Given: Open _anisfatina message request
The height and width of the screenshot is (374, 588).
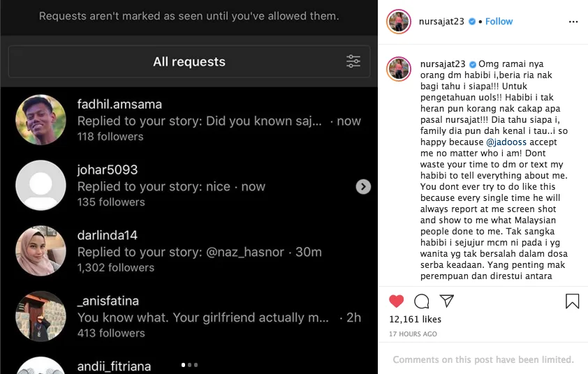Looking at the screenshot, I should (x=210, y=317).
